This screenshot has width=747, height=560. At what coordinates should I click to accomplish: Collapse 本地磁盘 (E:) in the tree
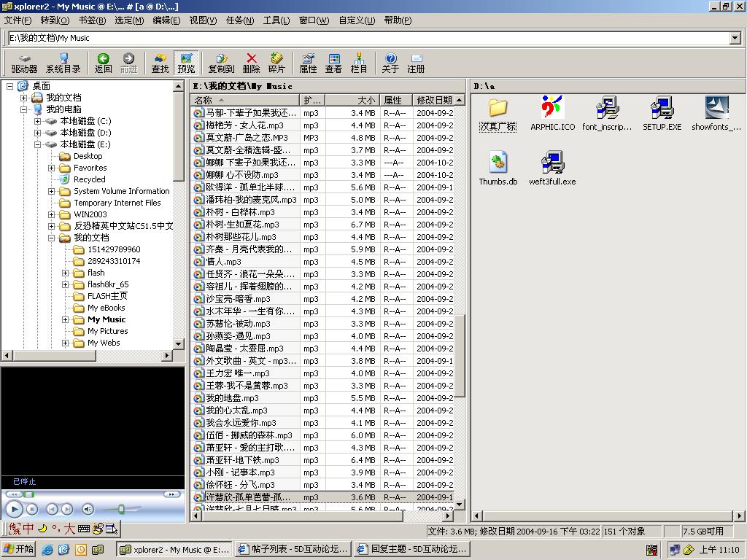38,144
